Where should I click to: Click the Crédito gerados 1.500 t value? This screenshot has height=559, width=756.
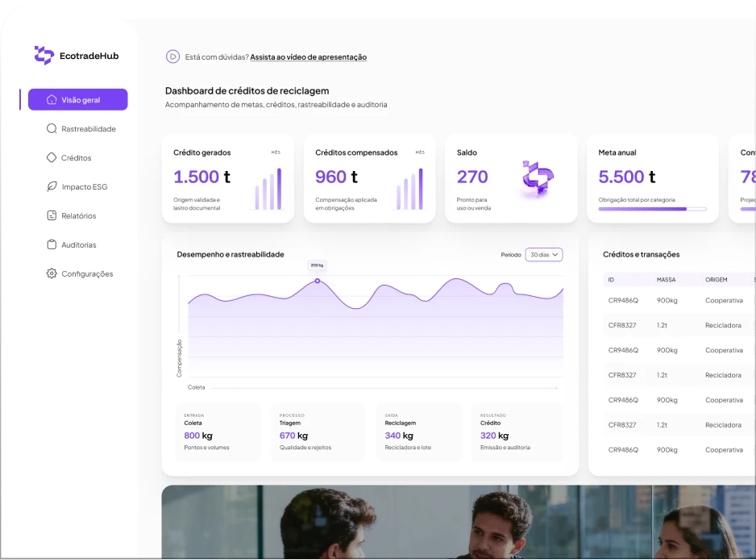(x=201, y=177)
